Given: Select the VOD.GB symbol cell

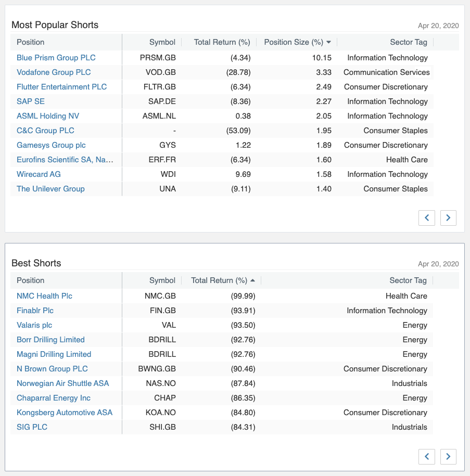Looking at the screenshot, I should point(160,72).
